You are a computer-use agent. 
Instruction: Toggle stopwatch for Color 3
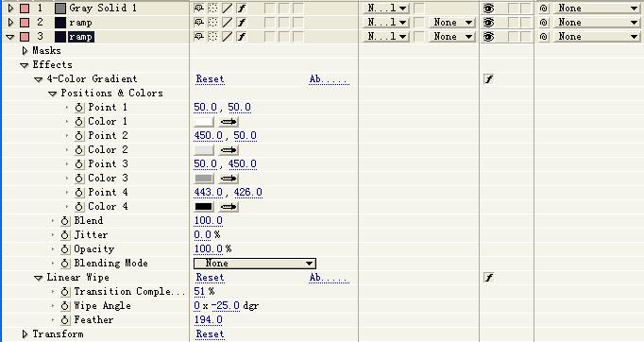(79, 179)
